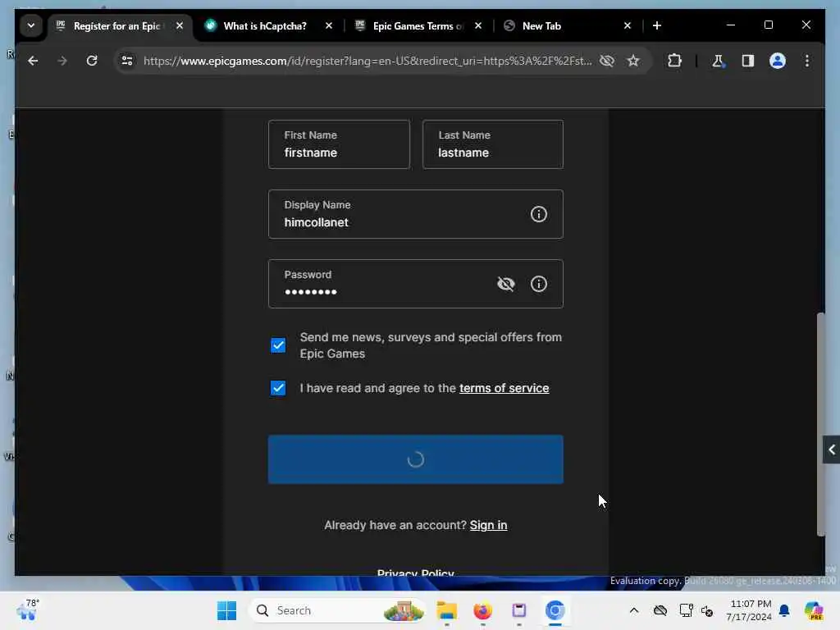Go back using the browser back arrow
The image size is (840, 630).
click(33, 61)
